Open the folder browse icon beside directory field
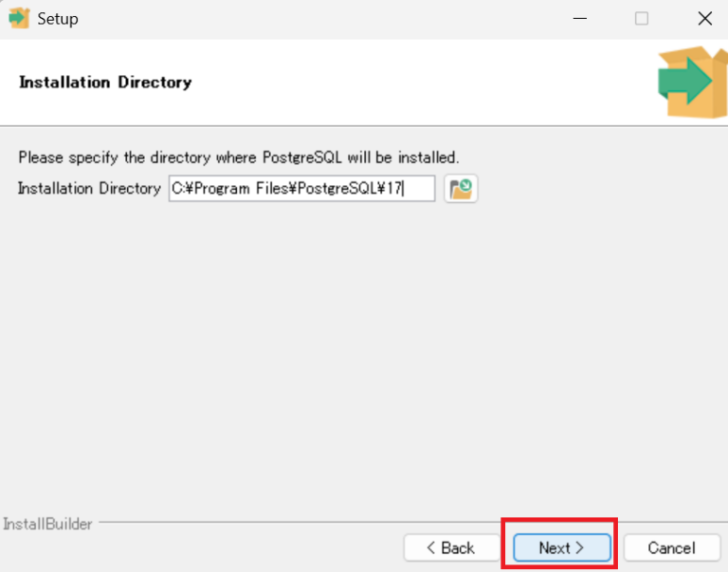This screenshot has width=728, height=572. click(x=461, y=189)
